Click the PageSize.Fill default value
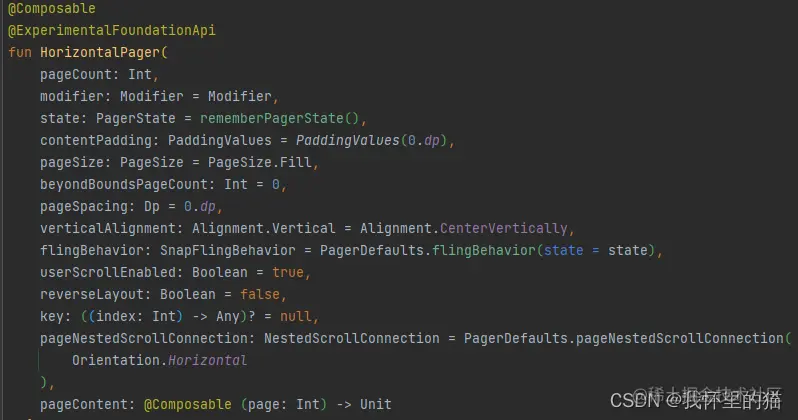 (x=260, y=162)
